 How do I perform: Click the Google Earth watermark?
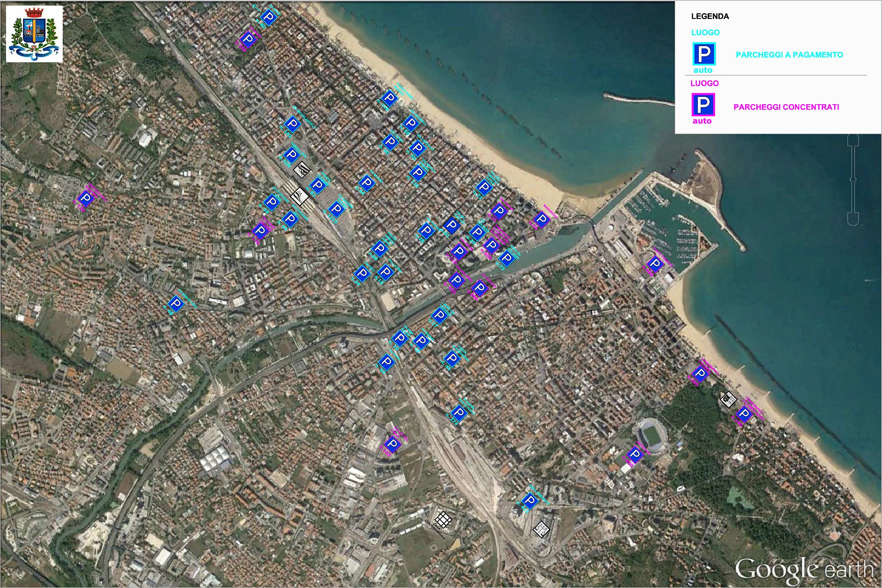804,569
